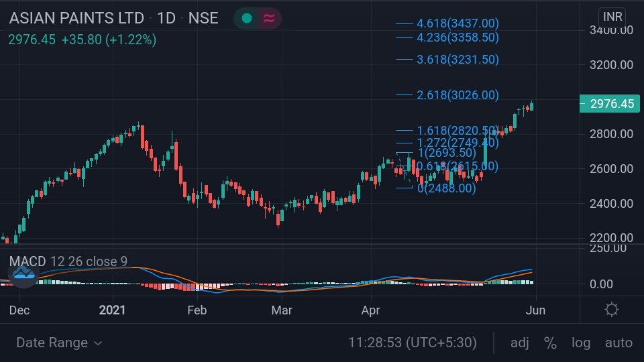Select the 1.272(2749.40) Fibonacci level
This screenshot has width=644, height=362.
[x=458, y=143]
